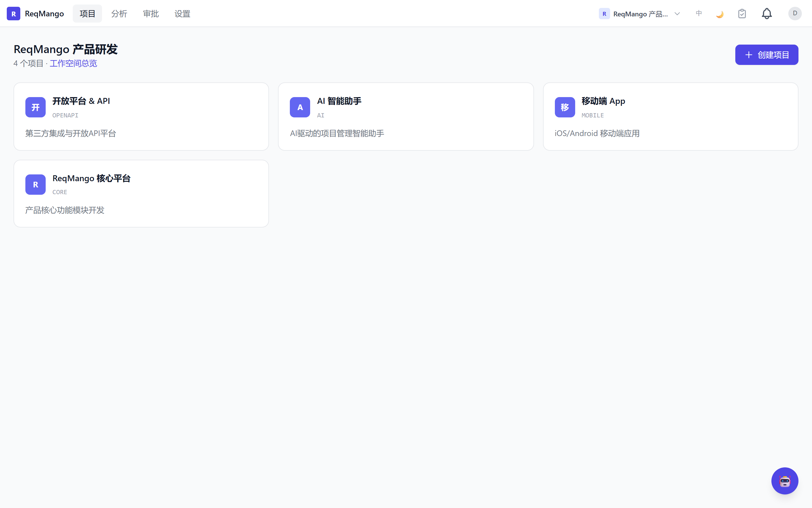
Task: Click the 4 个项目 count text
Action: click(28, 63)
